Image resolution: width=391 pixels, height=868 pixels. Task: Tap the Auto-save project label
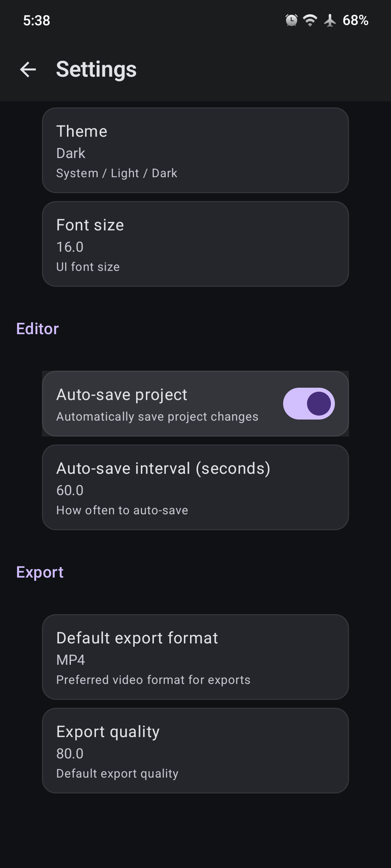click(122, 395)
